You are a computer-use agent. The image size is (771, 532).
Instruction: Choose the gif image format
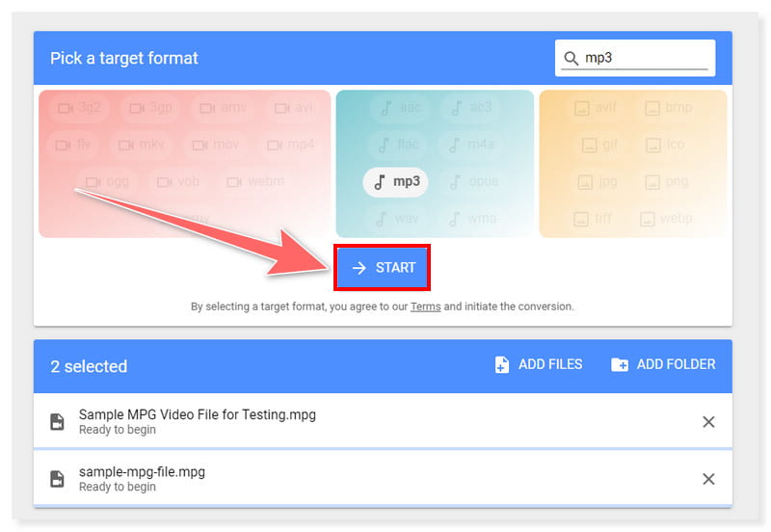click(599, 145)
